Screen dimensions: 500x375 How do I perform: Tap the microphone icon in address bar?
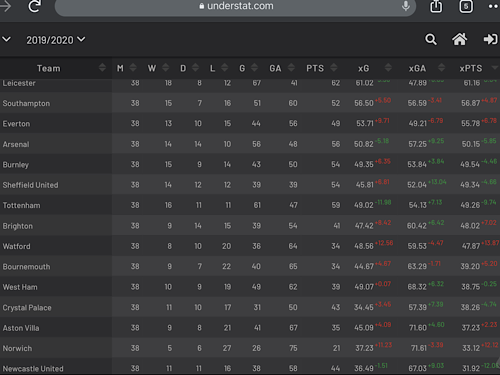406,6
